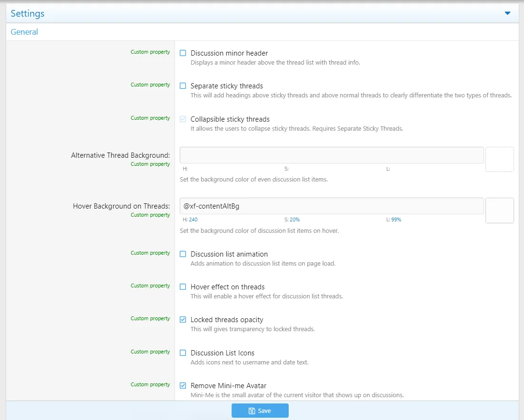Click the Hover Background on Threads input

click(331, 206)
